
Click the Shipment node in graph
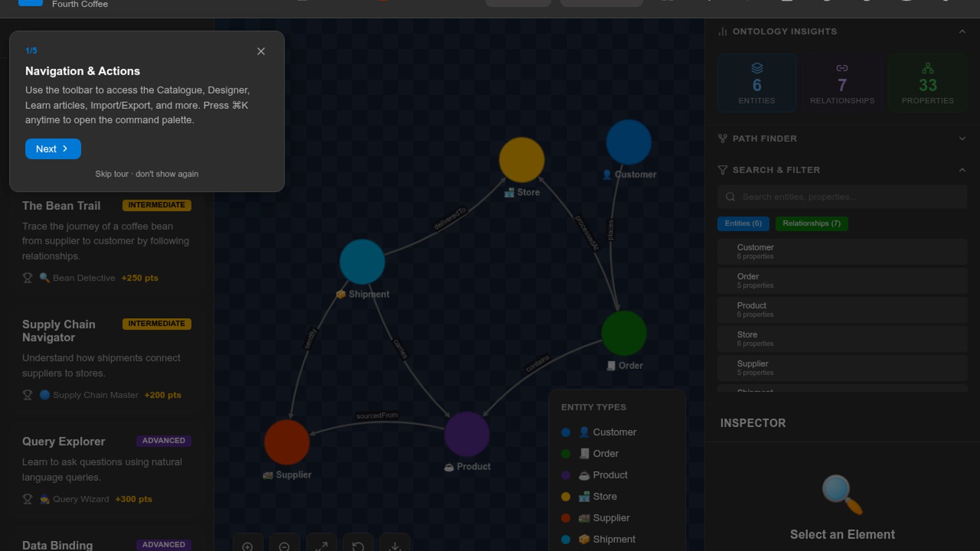[362, 262]
